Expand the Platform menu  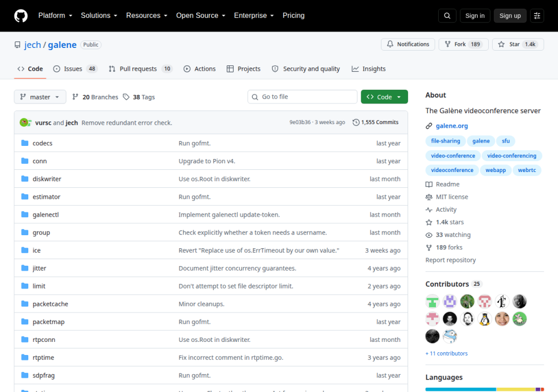point(55,16)
